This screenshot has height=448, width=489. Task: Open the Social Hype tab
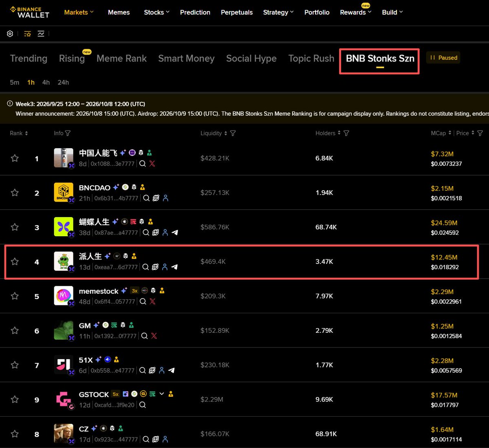click(251, 59)
